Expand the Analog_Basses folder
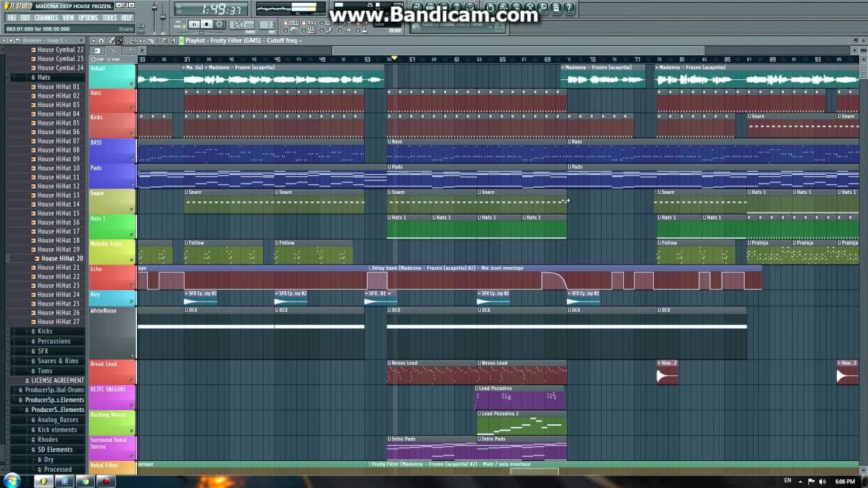868x488 pixels. (58, 420)
